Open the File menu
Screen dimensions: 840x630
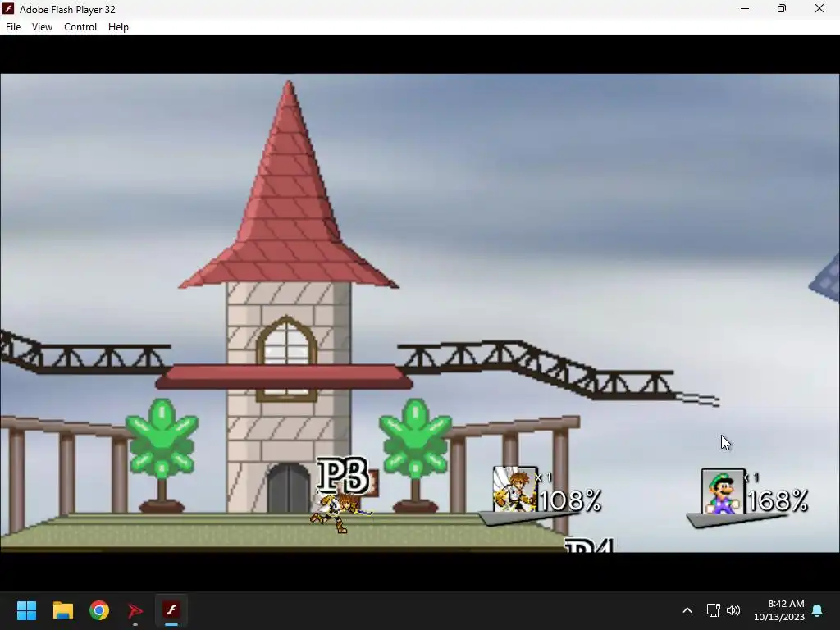tap(13, 27)
